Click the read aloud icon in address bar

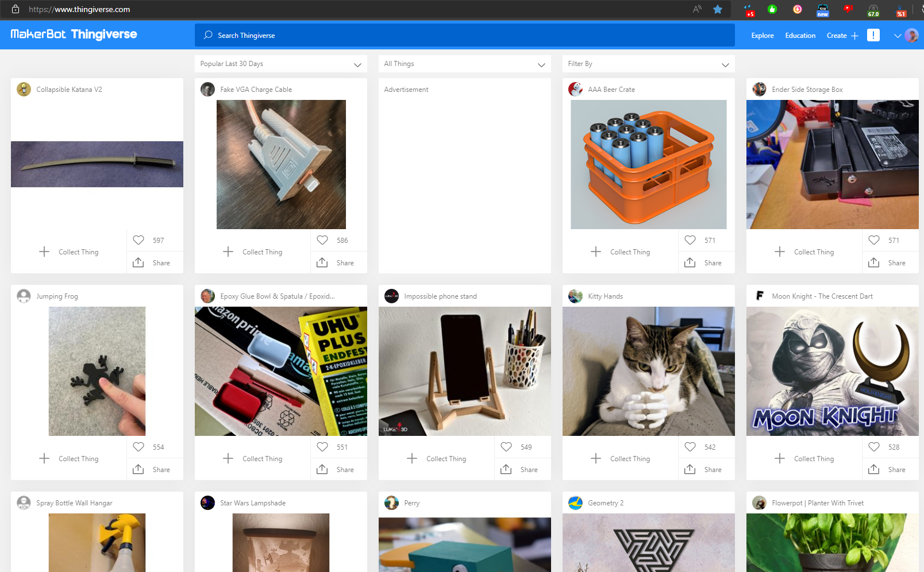coord(697,9)
